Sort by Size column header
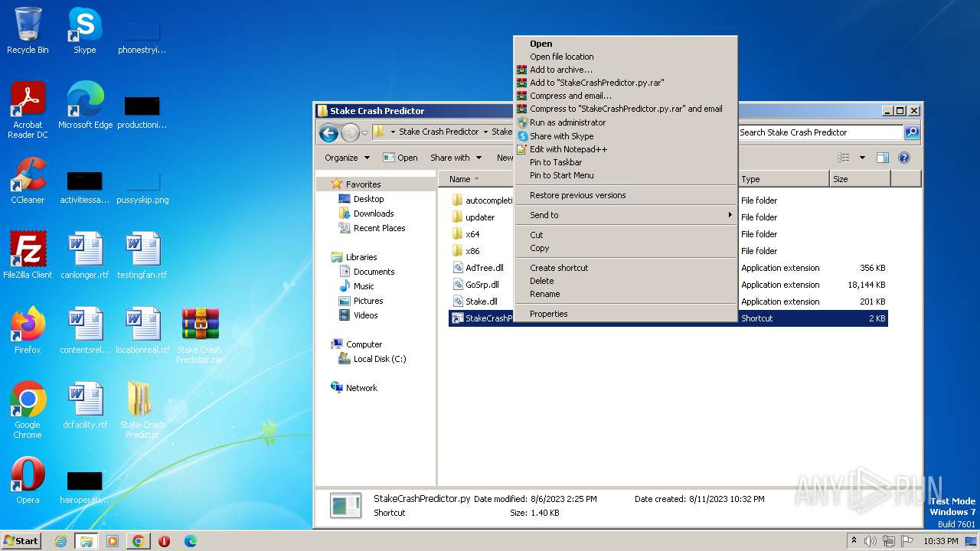The image size is (980, 551). [x=861, y=179]
